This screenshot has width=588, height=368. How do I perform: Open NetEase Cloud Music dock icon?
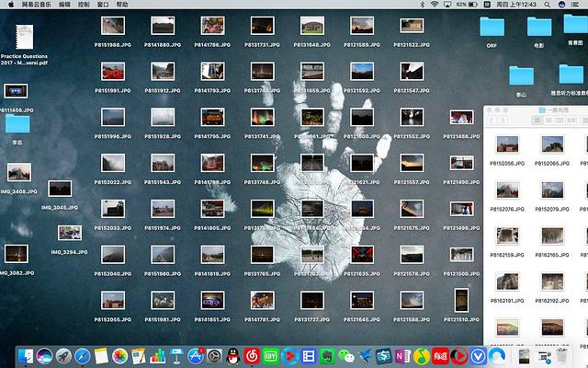click(x=252, y=355)
